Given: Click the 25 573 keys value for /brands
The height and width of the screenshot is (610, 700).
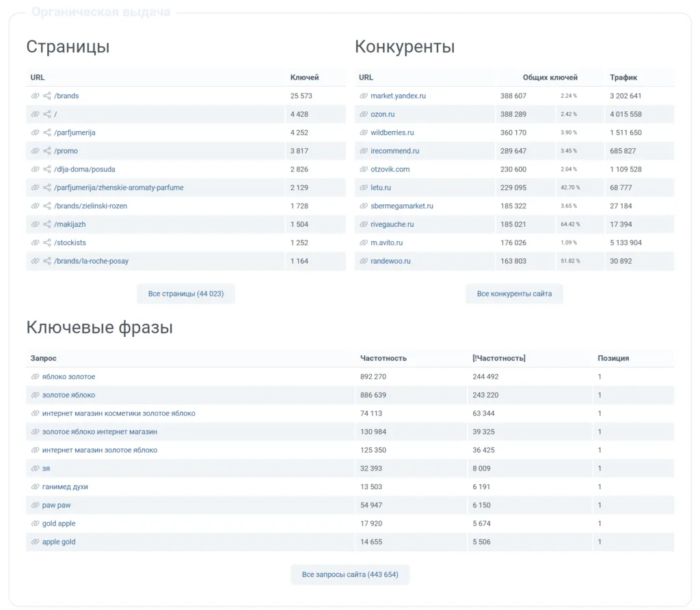Looking at the screenshot, I should [x=301, y=96].
